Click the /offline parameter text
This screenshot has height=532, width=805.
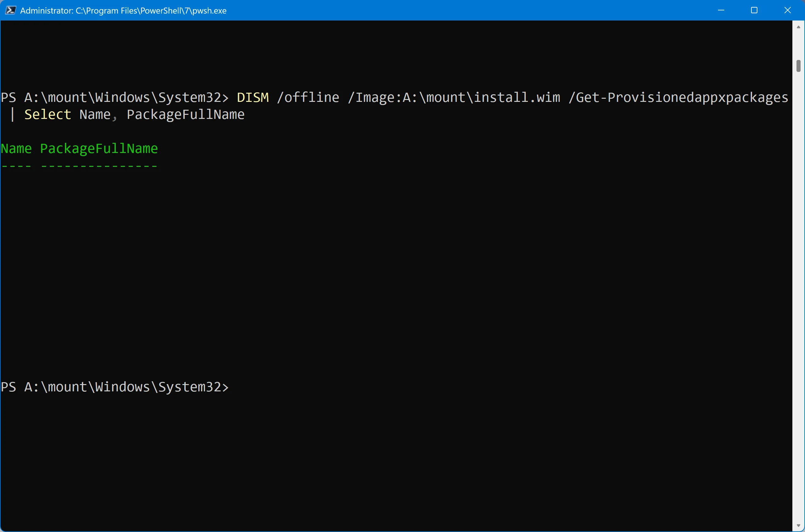point(308,97)
